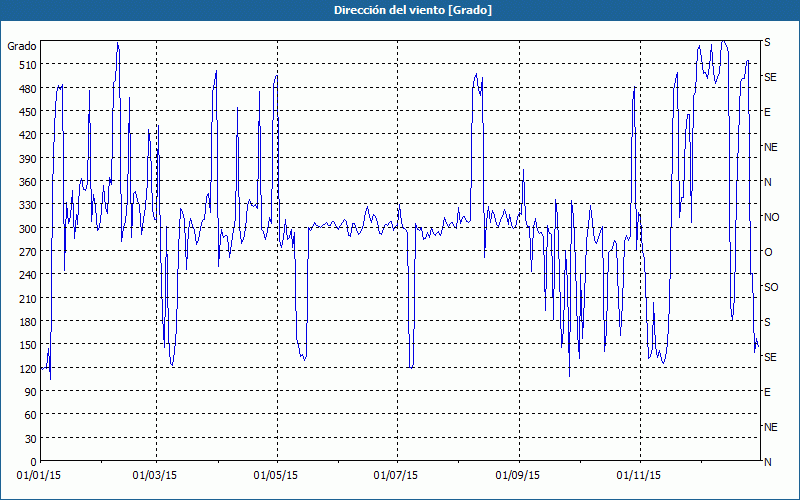Click the 01/09/15 date label
The width and height of the screenshot is (800, 500).
point(518,476)
